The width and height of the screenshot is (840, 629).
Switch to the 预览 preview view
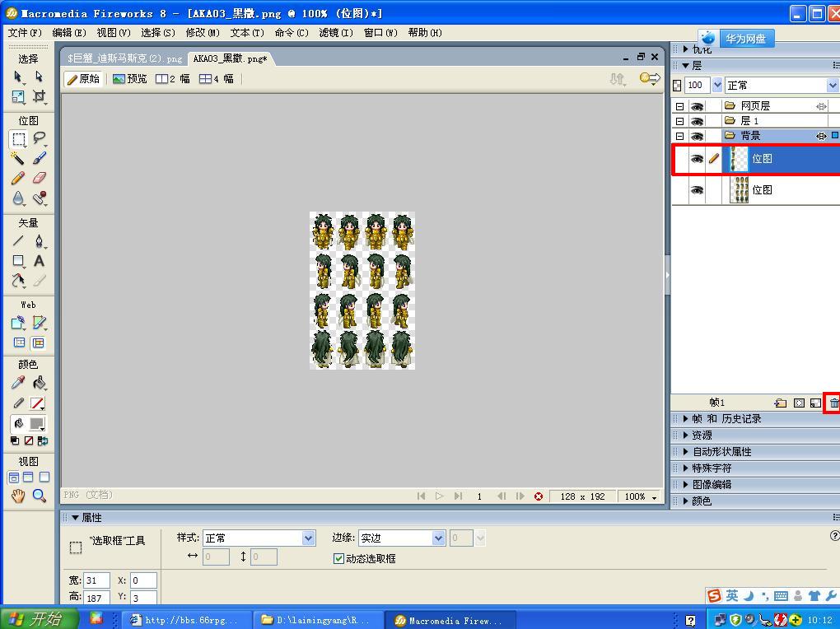point(129,79)
